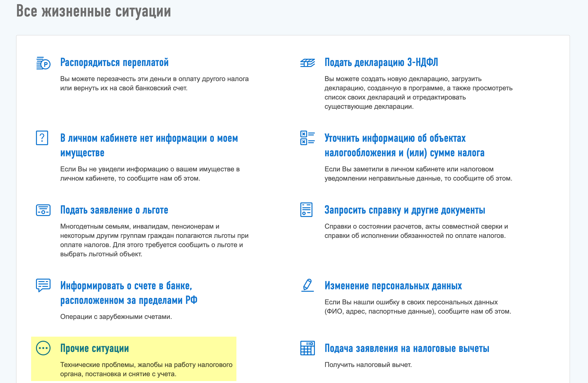Image resolution: width=588 pixels, height=383 pixels.
Task: Click the text 'Многодетным семьям, инвалидам, пенсионерам'
Action: (155, 240)
